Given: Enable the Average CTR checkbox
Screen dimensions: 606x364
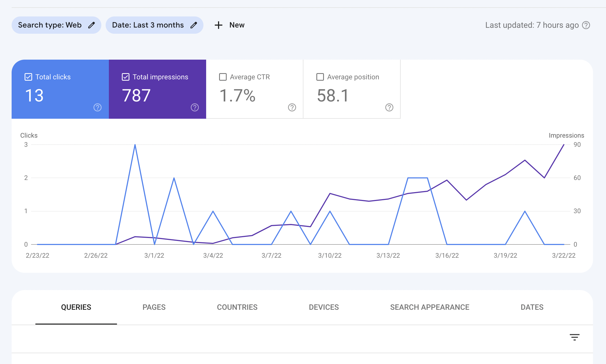Looking at the screenshot, I should click(x=223, y=77).
